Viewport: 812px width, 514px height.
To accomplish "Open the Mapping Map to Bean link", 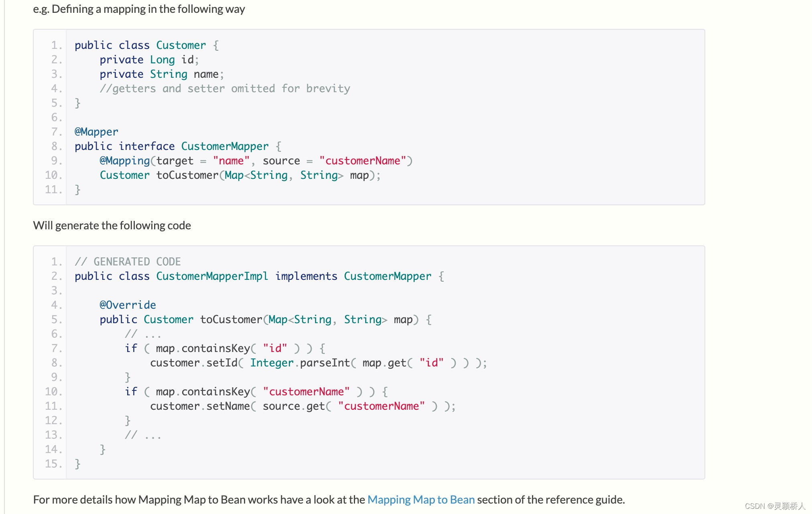I will (x=421, y=500).
